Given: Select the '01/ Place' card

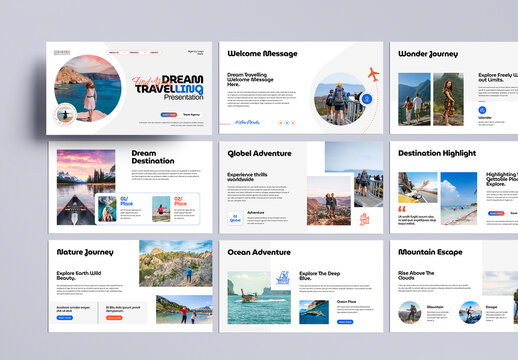Looking at the screenshot, I should [x=121, y=209].
